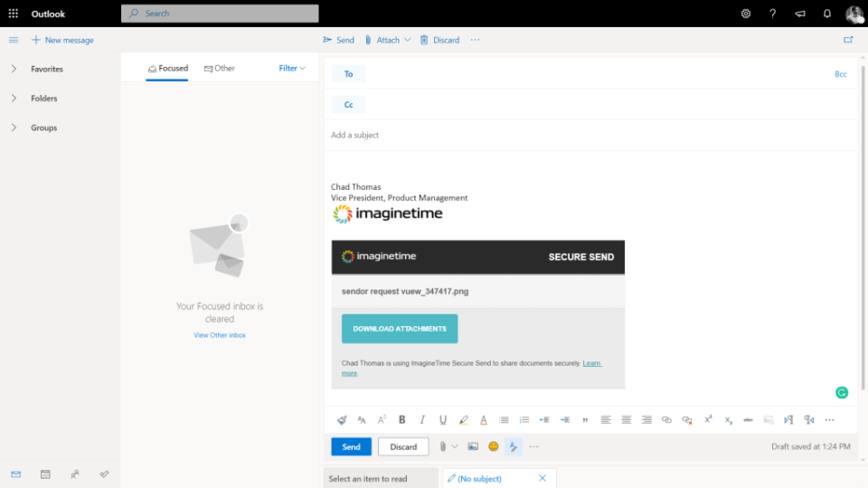Toggle bulleted list
Screen dimensions: 868x488
click(504, 420)
